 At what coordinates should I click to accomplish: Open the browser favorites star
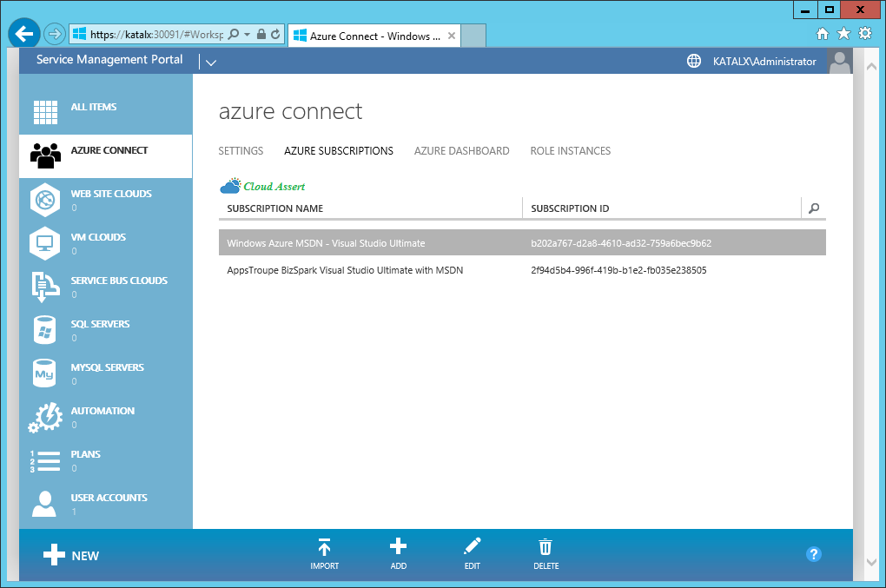coord(843,34)
